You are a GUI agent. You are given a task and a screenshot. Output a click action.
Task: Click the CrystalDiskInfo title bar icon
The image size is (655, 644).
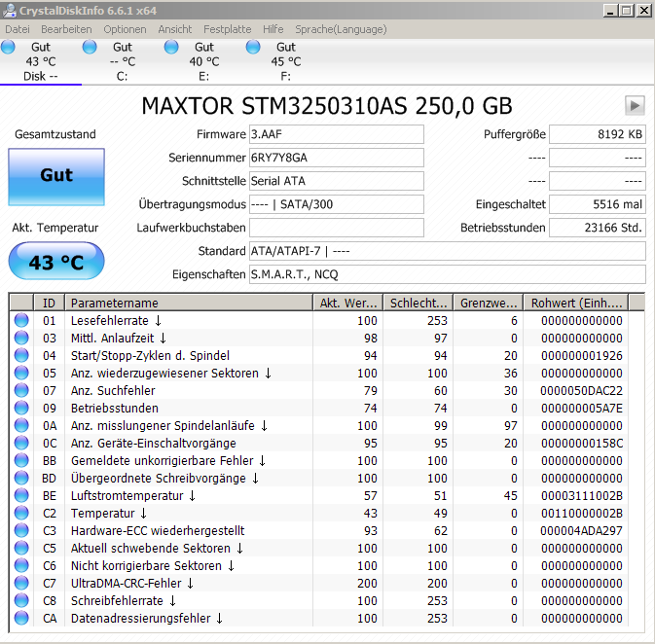10,10
